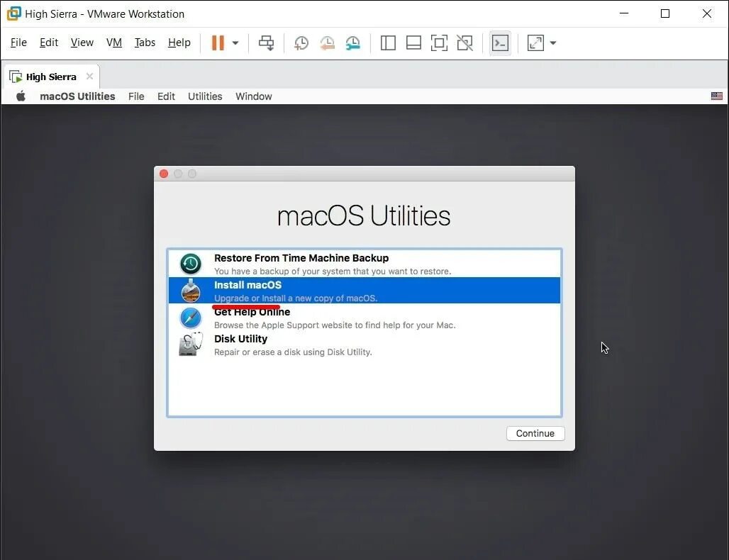Open the power options dropdown arrow

235,43
